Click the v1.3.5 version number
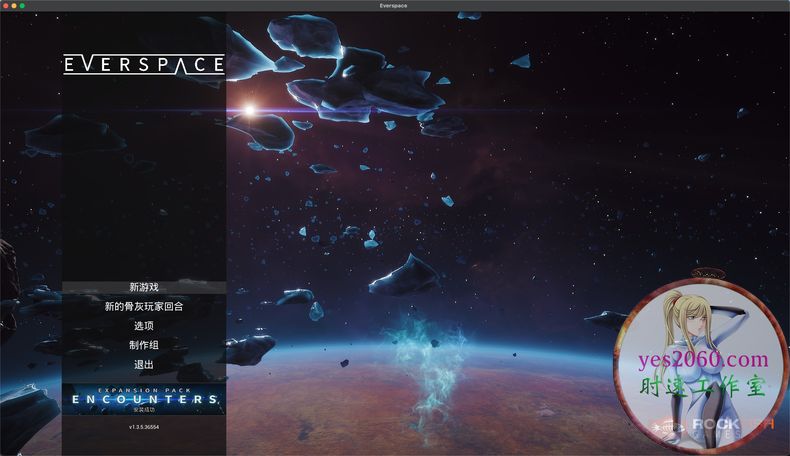Screen dimensions: 790x456 (x=144, y=427)
